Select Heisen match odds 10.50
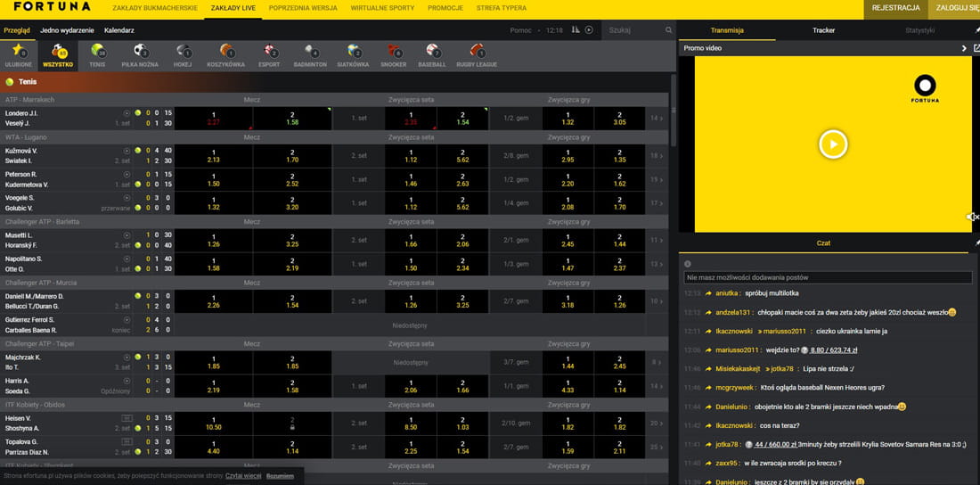This screenshot has width=980, height=485. (x=214, y=423)
